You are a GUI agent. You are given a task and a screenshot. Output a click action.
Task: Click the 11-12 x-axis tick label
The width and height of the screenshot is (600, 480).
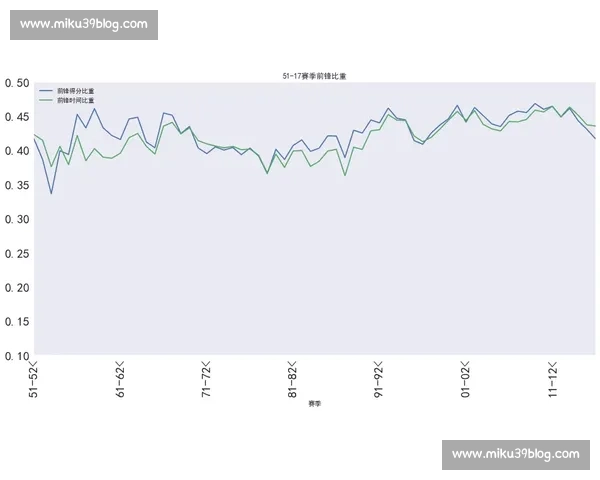coord(551,380)
